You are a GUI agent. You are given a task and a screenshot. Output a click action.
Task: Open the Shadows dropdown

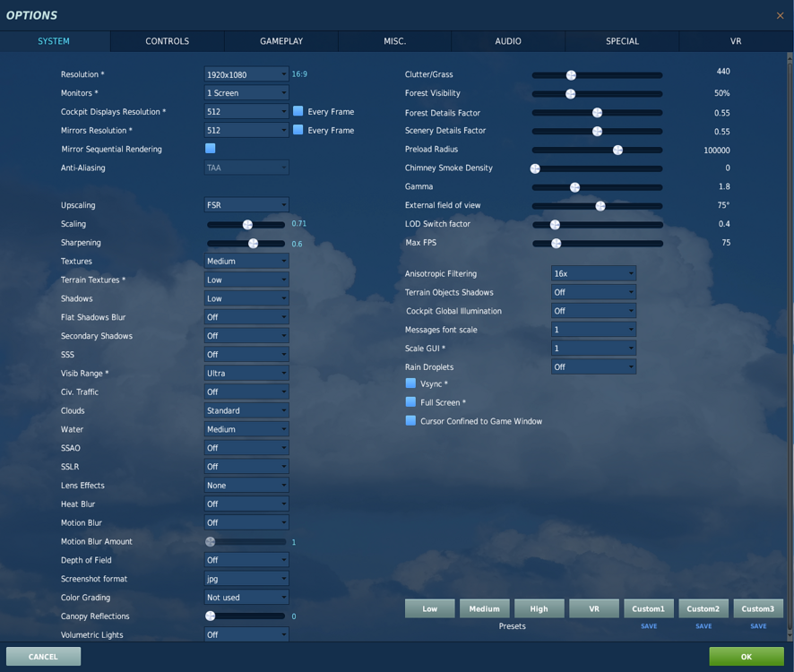[246, 298]
